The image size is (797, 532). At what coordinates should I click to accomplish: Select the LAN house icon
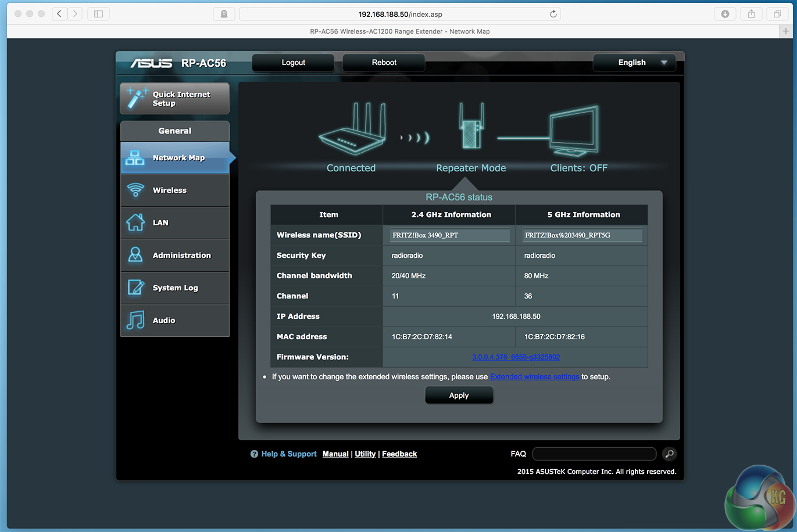coord(135,222)
